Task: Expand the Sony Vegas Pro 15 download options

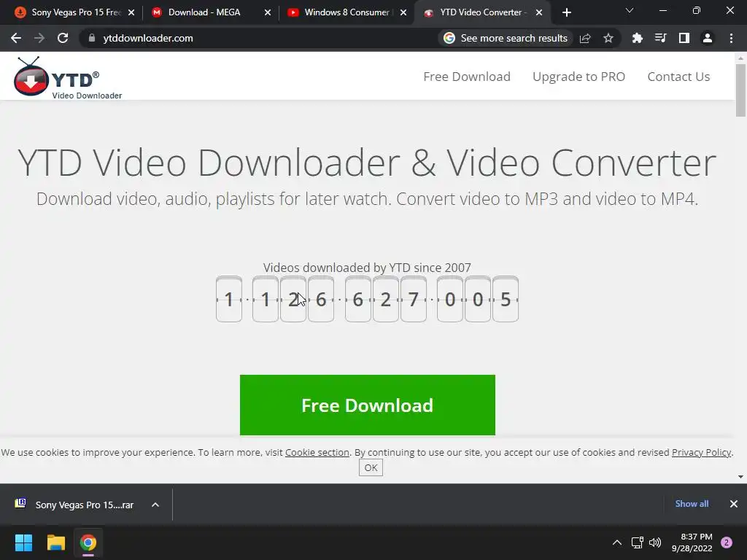Action: click(155, 505)
